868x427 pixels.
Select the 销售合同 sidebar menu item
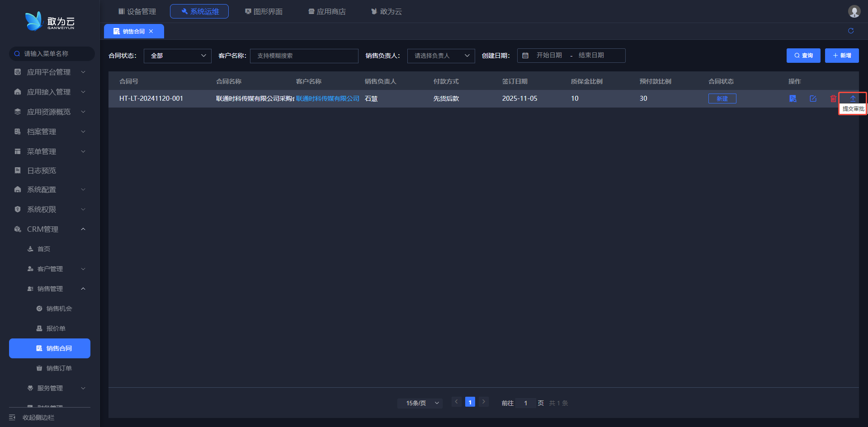(x=50, y=348)
